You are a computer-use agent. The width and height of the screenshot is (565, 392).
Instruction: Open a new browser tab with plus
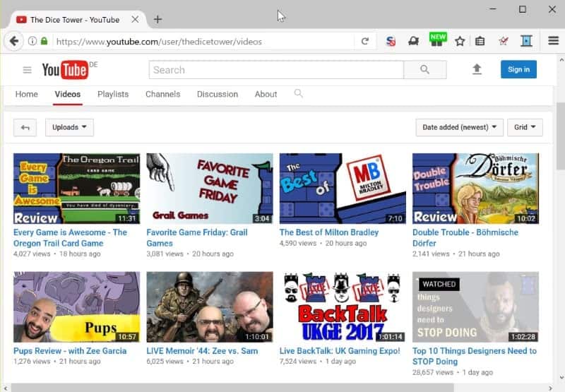tap(157, 20)
